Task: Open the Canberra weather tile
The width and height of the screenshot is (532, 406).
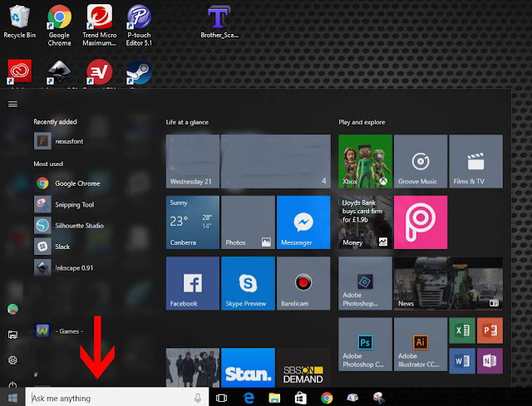Action: 193,223
